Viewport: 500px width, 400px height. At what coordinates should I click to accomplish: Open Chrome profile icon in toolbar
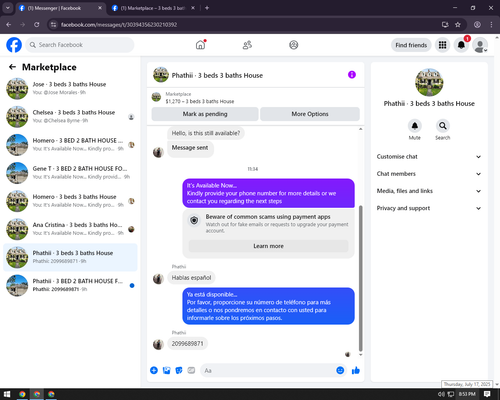477,25
